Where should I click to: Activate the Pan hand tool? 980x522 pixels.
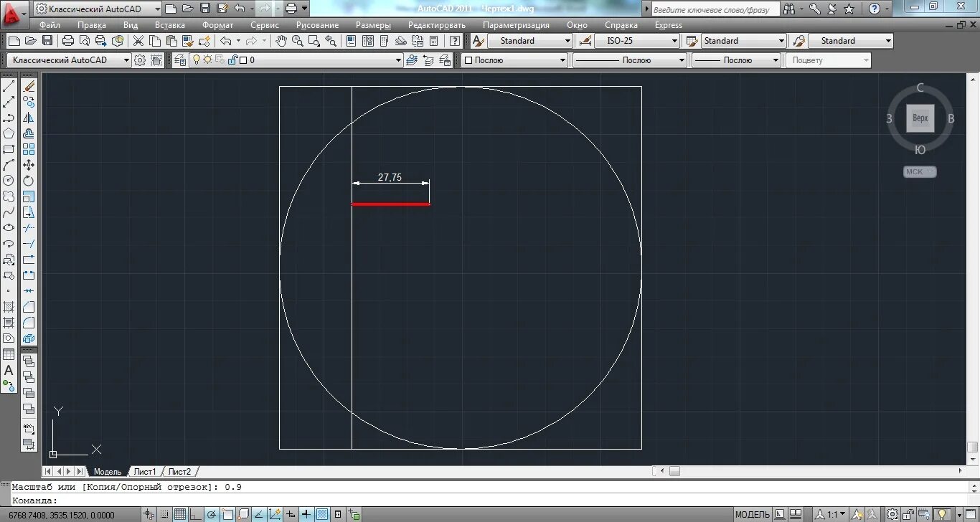pyautogui.click(x=281, y=41)
